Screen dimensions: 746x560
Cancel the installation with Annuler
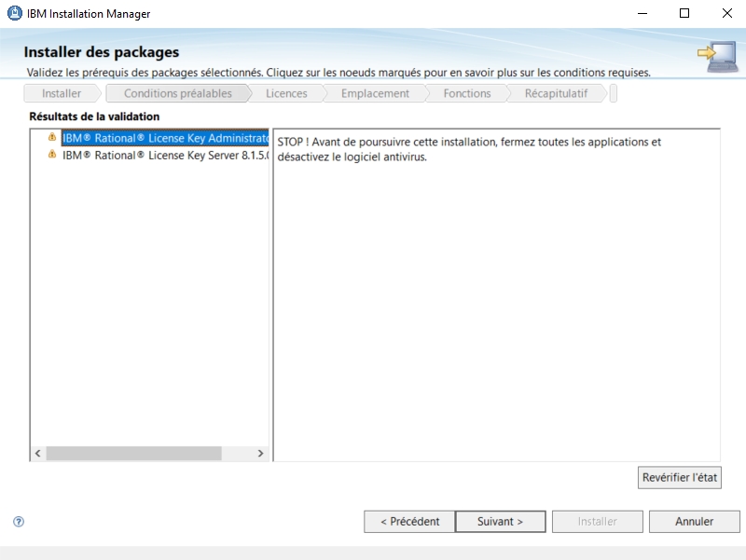click(x=694, y=522)
